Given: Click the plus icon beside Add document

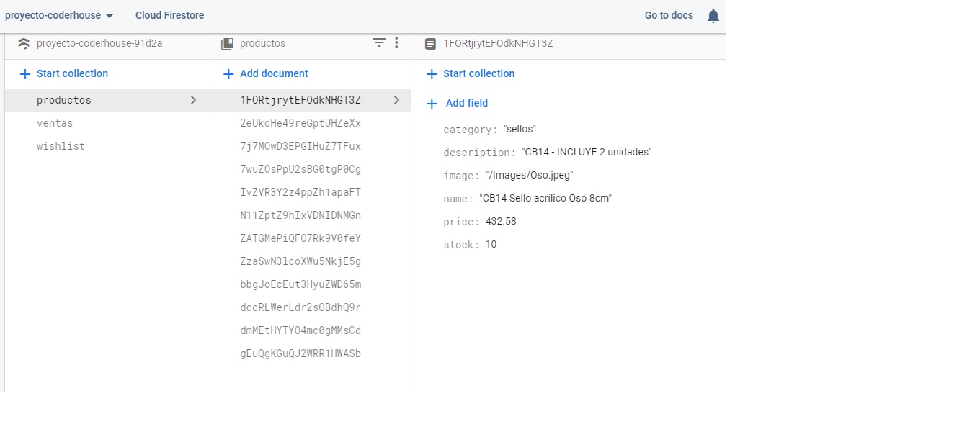Looking at the screenshot, I should click(228, 73).
